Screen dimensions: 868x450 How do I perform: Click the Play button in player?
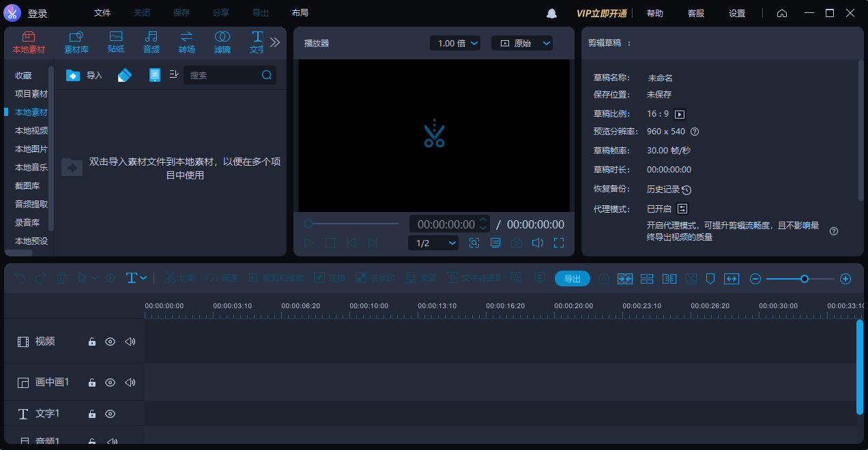309,243
